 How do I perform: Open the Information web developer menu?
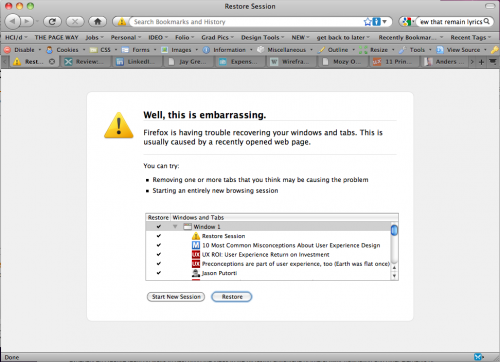coord(228,50)
